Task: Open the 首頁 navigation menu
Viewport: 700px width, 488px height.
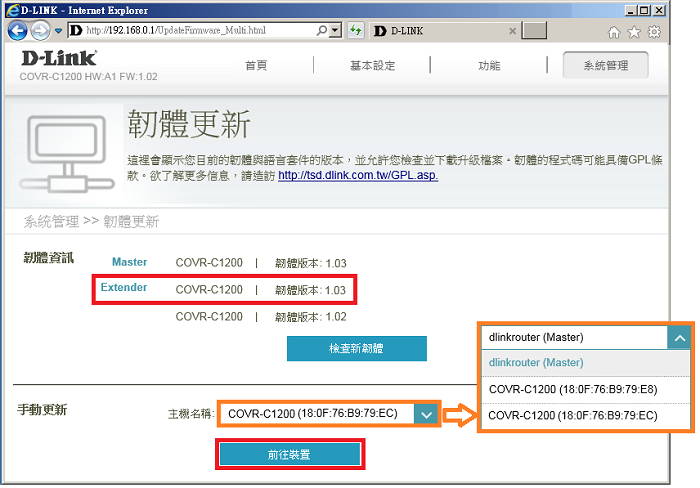Action: tap(256, 65)
